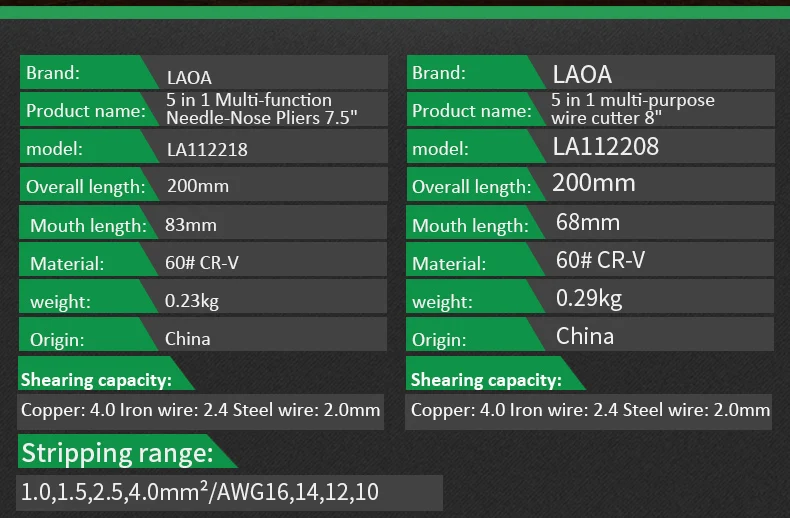Click "Shearing capacity:" heading under the LA112218 table
The height and width of the screenshot is (518, 790).
[x=96, y=380]
